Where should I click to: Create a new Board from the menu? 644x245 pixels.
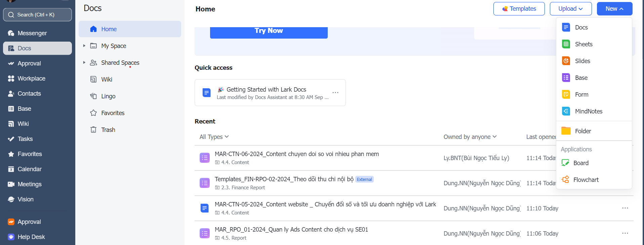594,163
